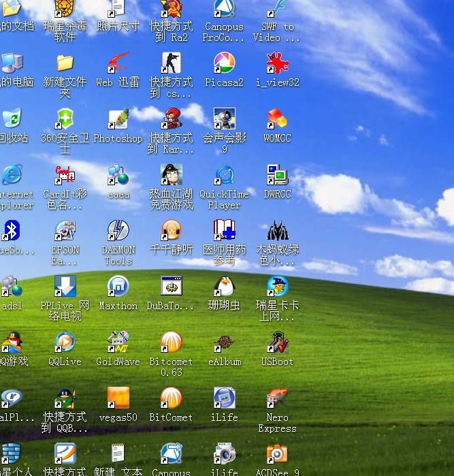
Task: Select the QQLive desktop icon
Action: click(65, 343)
